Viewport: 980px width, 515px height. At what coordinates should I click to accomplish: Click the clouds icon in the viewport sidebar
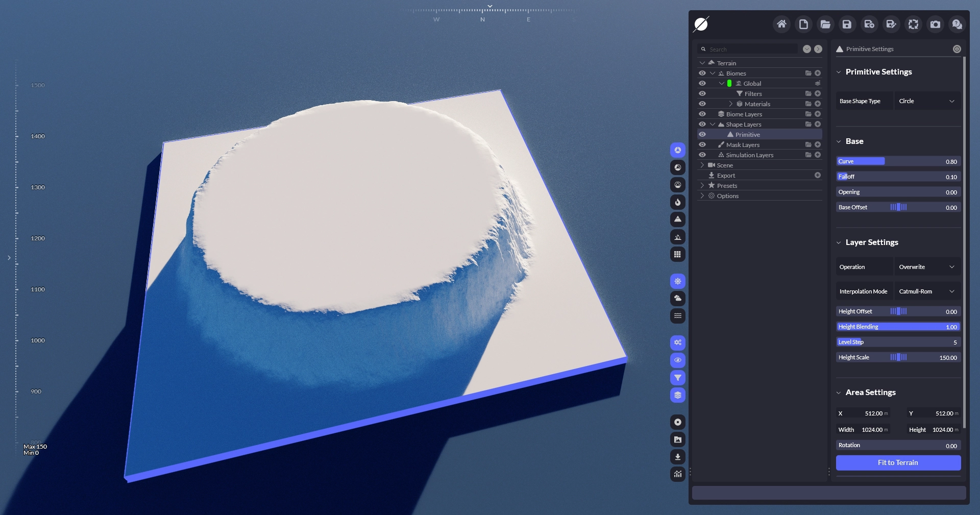click(677, 298)
